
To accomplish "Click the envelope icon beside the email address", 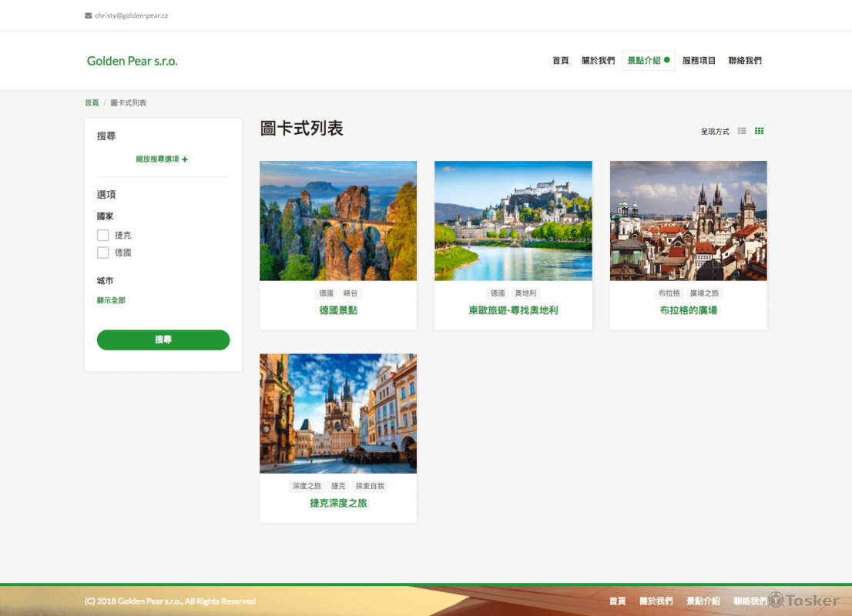I will pos(86,15).
